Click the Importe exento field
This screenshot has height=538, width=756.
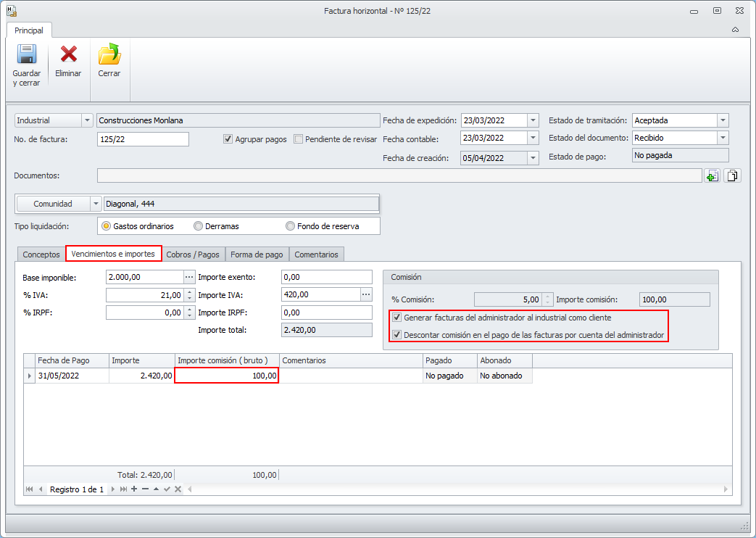coord(326,277)
